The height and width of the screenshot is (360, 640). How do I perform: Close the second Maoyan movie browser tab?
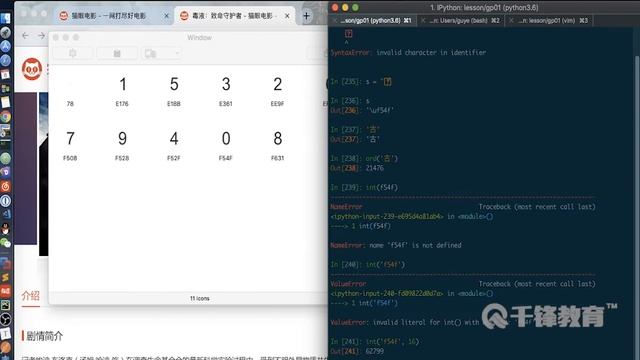[x=287, y=16]
